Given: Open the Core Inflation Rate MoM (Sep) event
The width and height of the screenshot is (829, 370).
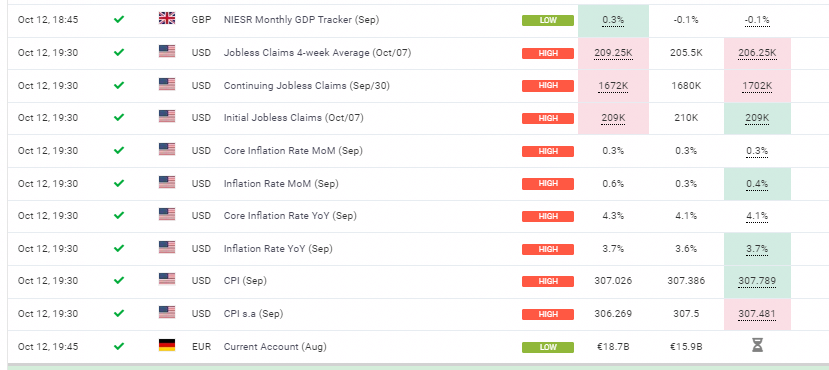Looking at the screenshot, I should click(x=293, y=151).
